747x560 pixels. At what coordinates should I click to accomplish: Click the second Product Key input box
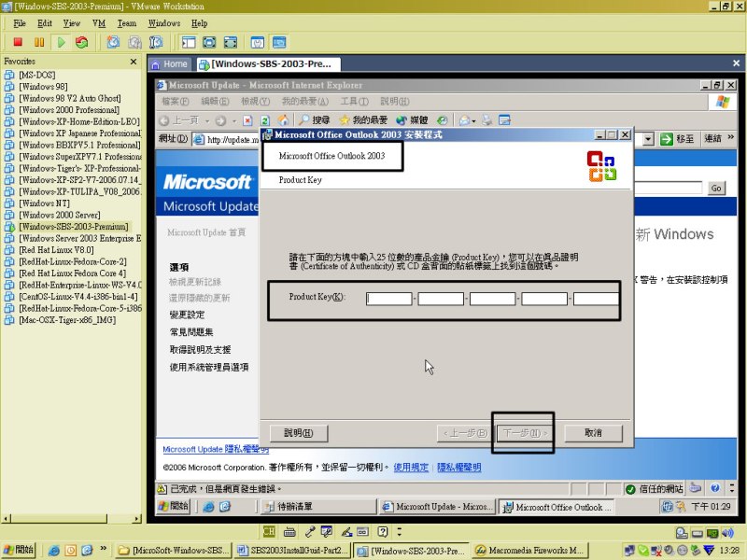click(441, 299)
